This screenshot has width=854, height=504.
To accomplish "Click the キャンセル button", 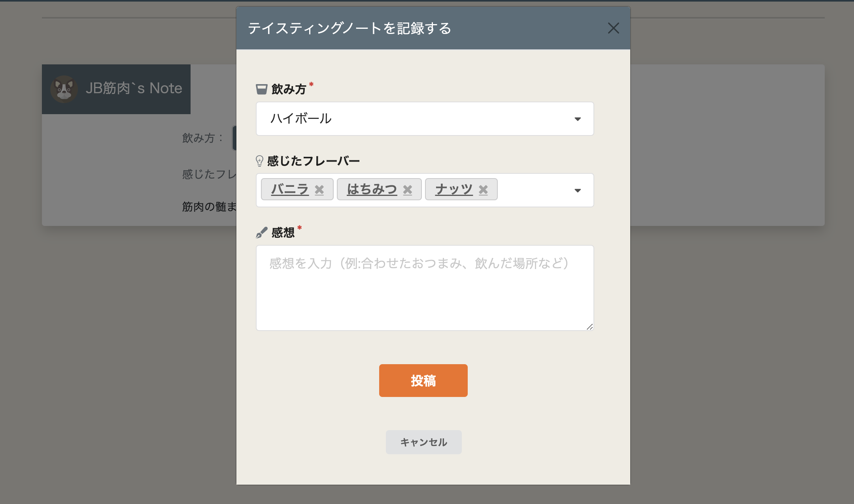I will pyautogui.click(x=423, y=442).
